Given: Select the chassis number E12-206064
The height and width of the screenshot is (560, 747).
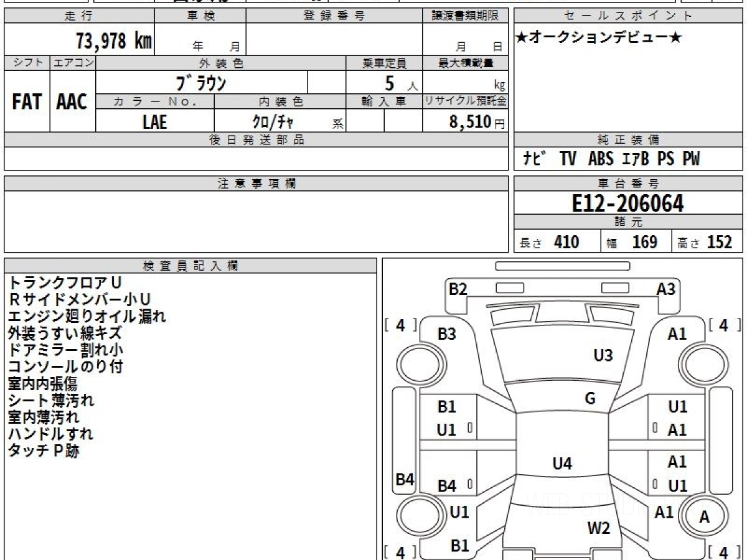Looking at the screenshot, I should coord(627,203).
